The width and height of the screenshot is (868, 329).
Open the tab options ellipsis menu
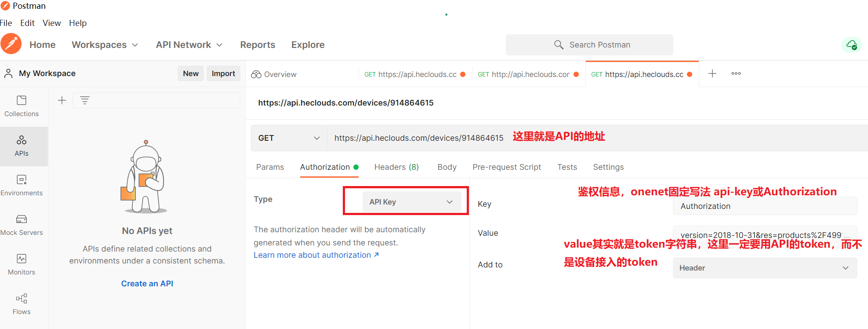coord(736,73)
